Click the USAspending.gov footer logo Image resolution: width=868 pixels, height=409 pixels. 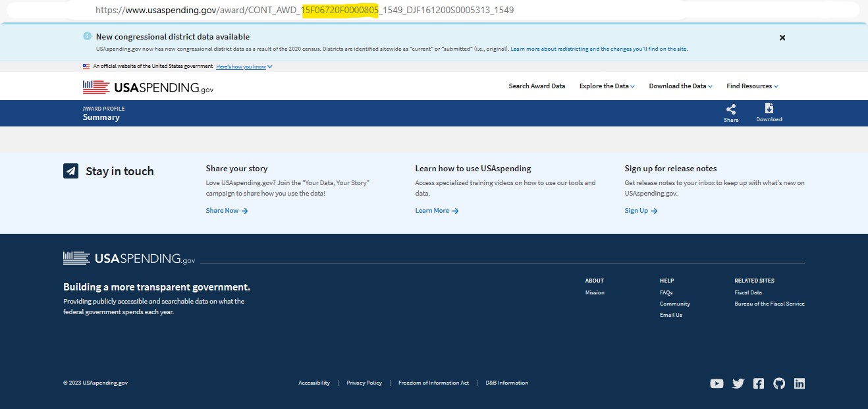(129, 258)
